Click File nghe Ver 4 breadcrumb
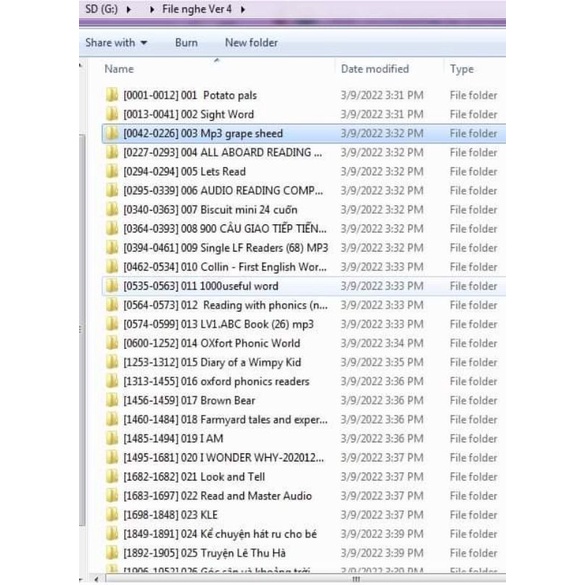Screen dimensions: 585x585 point(197,9)
